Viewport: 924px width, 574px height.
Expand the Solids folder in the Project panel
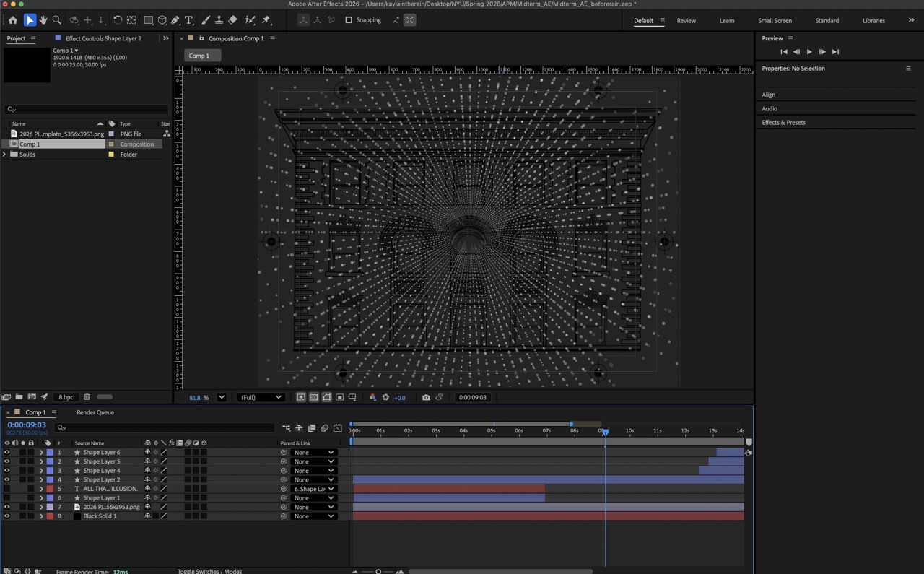(4, 154)
